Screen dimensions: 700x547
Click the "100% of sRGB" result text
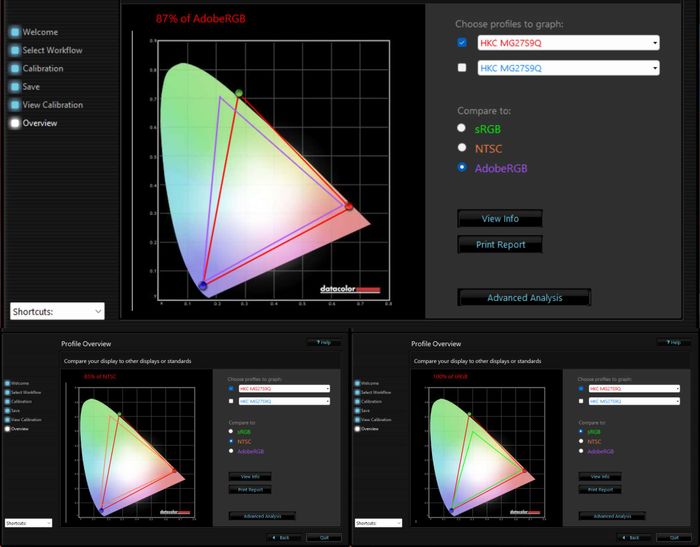450,376
